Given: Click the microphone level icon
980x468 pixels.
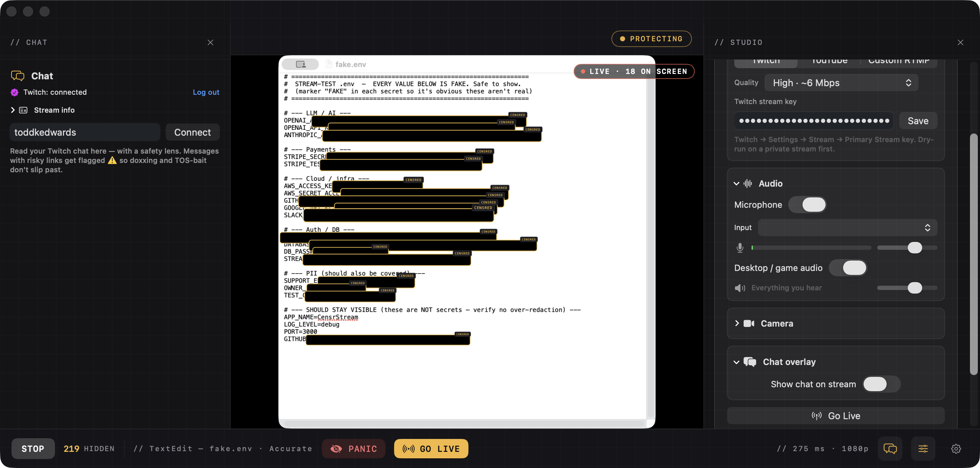Looking at the screenshot, I should coord(740,248).
